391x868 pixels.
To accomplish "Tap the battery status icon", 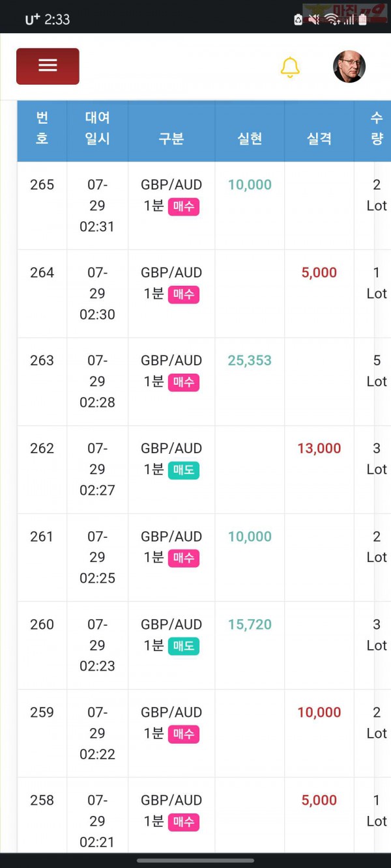I will point(363,20).
